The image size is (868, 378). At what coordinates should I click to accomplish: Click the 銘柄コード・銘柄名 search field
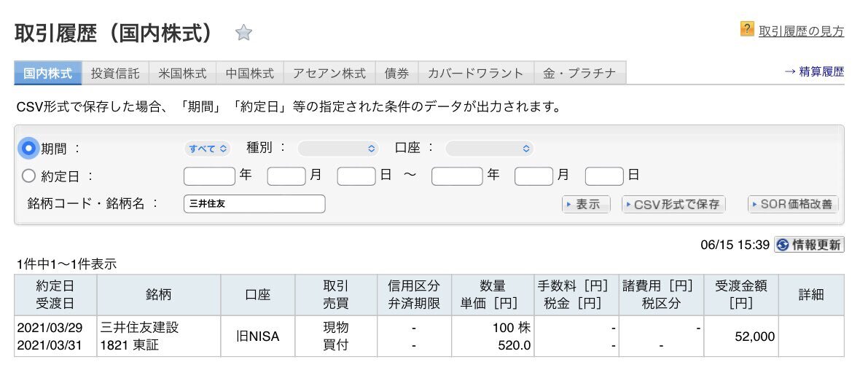[254, 204]
